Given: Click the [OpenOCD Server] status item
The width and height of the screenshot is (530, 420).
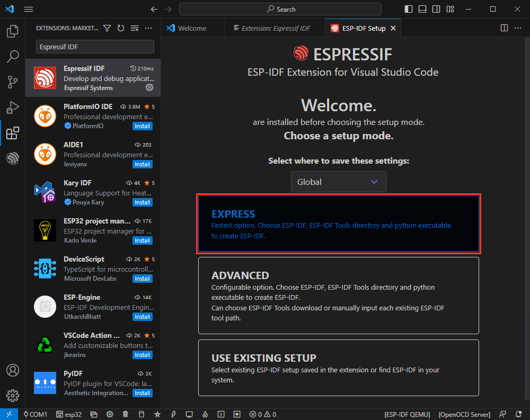Looking at the screenshot, I should click(464, 414).
